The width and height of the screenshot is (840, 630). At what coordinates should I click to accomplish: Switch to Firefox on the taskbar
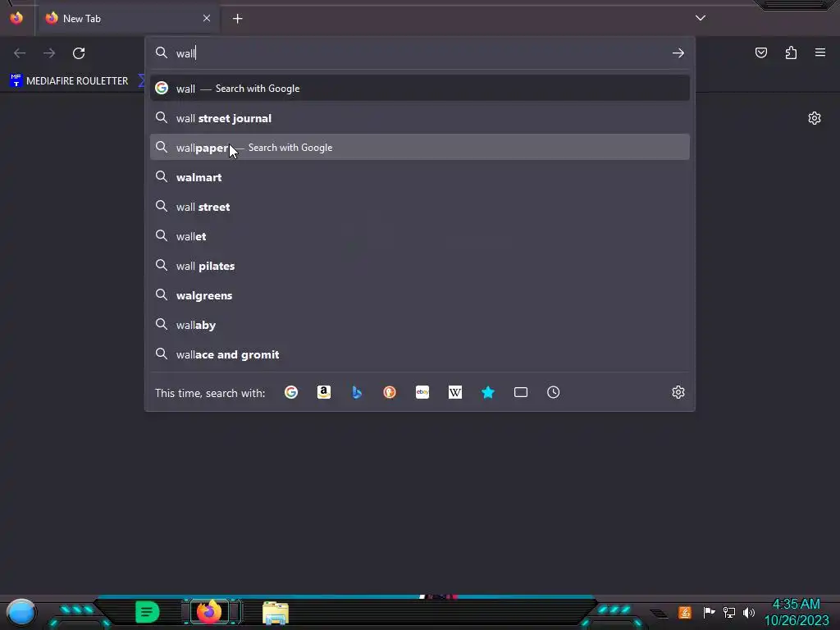(x=209, y=612)
